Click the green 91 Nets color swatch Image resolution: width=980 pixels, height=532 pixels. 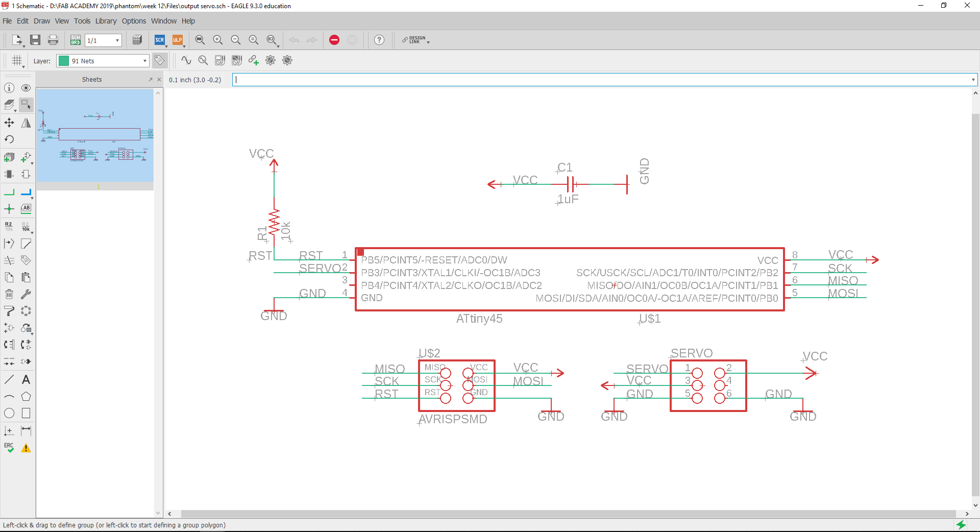pos(64,61)
